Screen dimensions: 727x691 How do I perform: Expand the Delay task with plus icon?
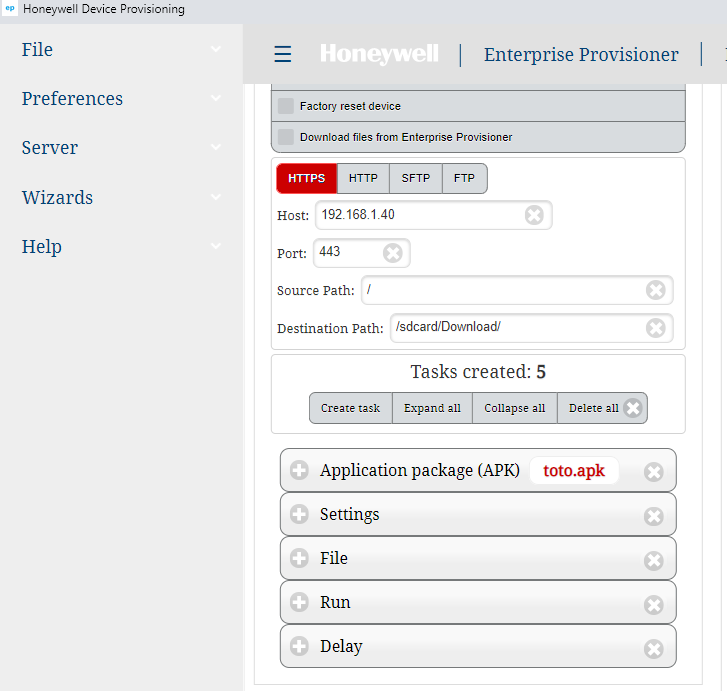pos(299,646)
